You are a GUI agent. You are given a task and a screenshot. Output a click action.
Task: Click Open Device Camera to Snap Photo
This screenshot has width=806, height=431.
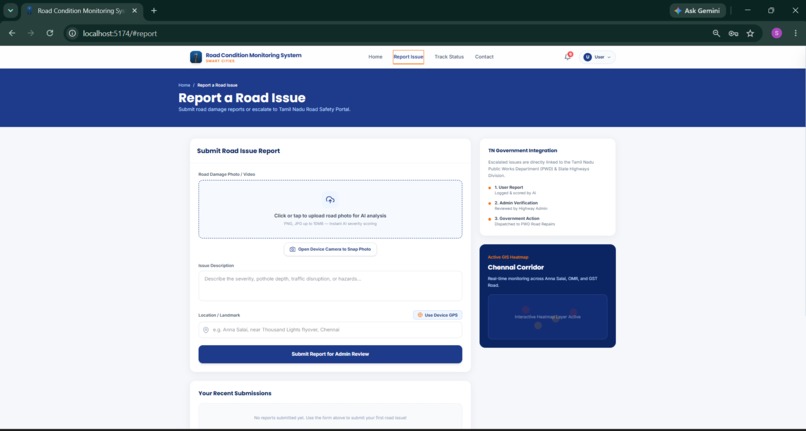(x=330, y=249)
